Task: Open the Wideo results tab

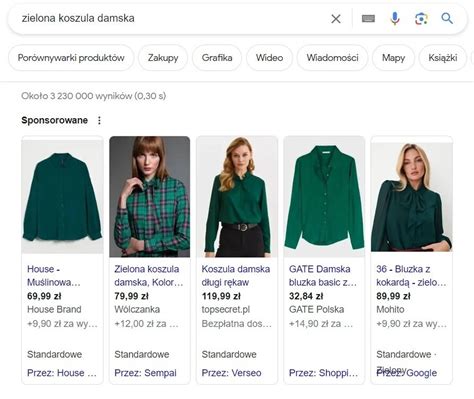Action: click(x=269, y=58)
